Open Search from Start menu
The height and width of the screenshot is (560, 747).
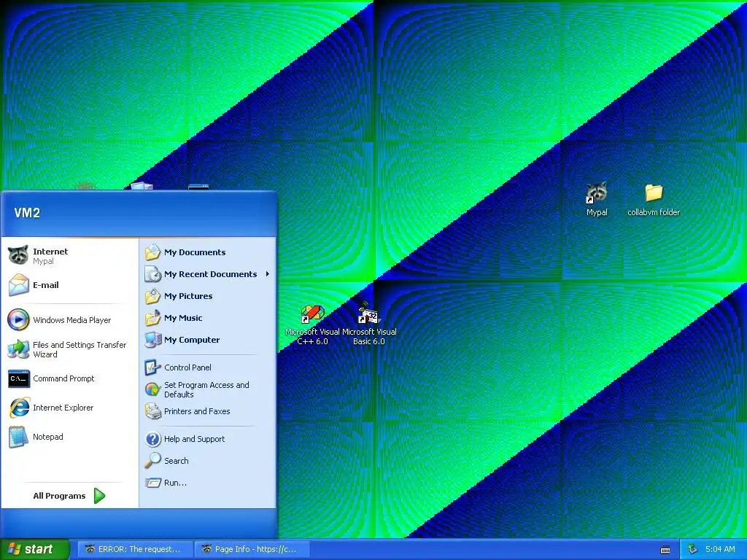point(208,461)
